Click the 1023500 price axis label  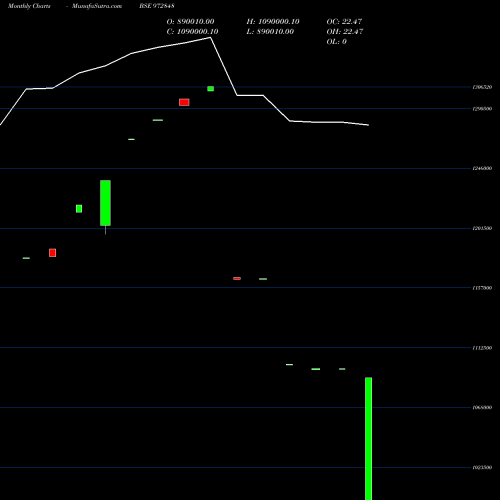tap(482, 467)
